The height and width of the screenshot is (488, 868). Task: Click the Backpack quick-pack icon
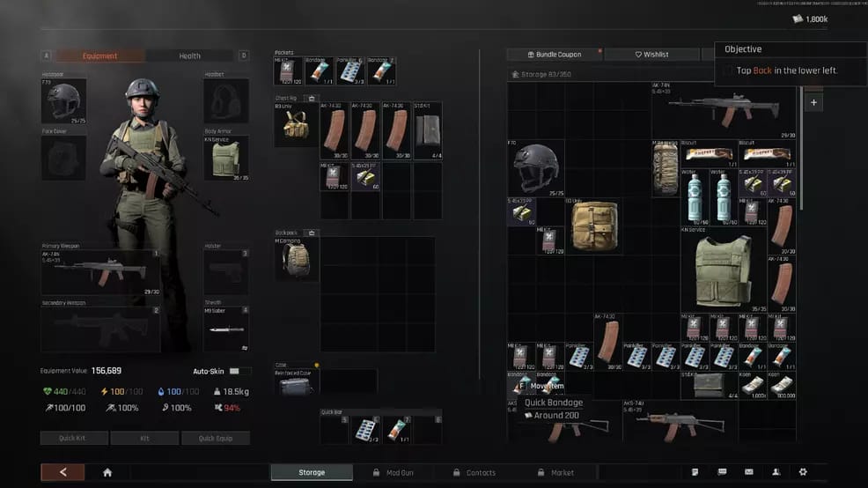(x=311, y=233)
